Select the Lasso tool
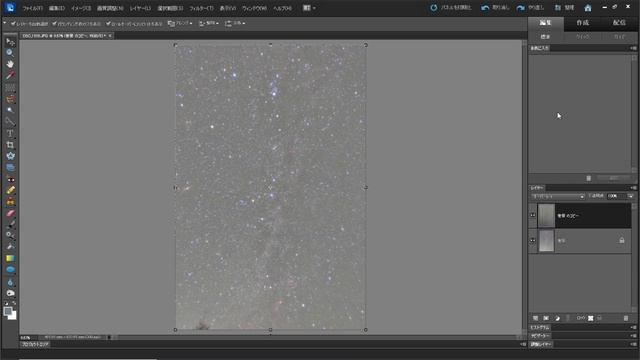The image size is (640, 360). (10, 99)
